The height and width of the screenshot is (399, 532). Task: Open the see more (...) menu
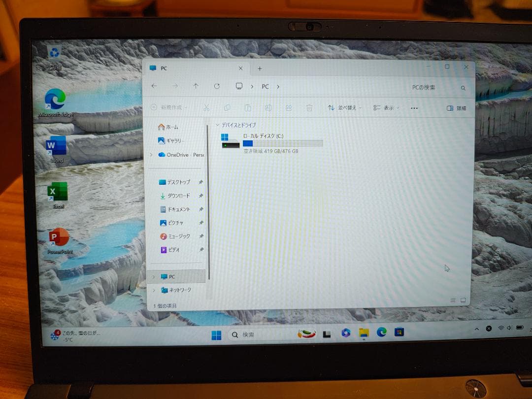[x=414, y=108]
